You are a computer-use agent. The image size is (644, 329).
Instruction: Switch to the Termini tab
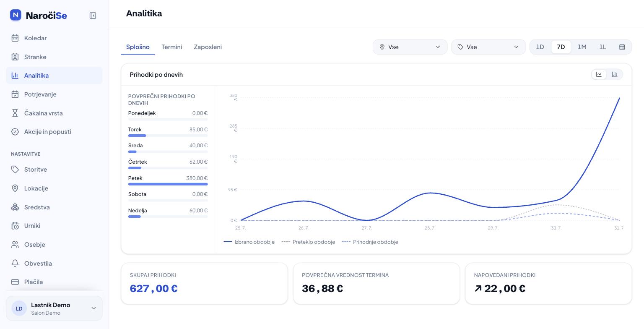(171, 47)
